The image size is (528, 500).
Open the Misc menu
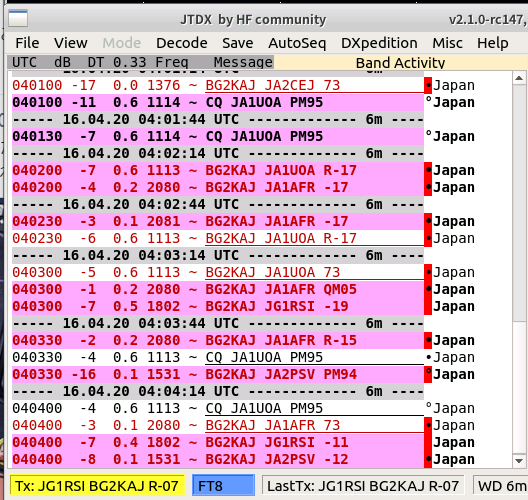coord(447,43)
